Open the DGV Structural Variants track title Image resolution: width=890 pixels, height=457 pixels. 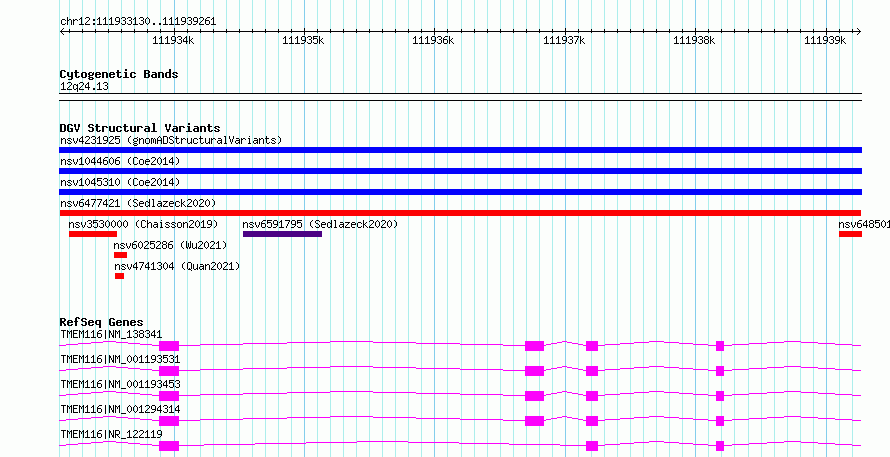pyautogui.click(x=140, y=128)
